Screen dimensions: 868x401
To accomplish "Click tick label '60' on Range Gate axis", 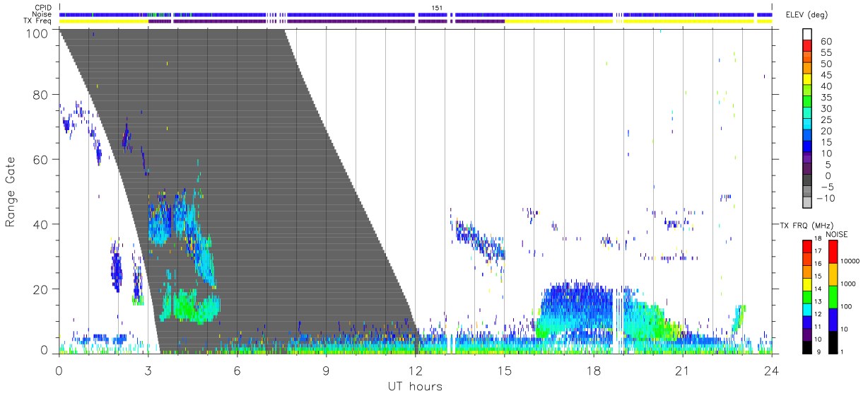I will tap(41, 160).
